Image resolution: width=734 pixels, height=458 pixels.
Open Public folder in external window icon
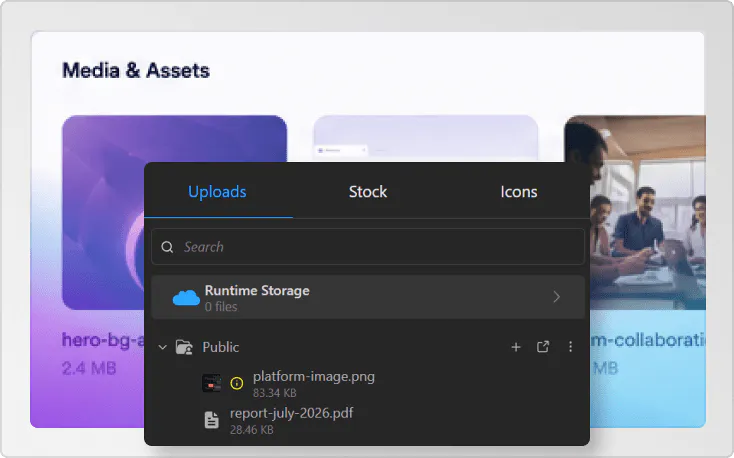[x=543, y=347]
